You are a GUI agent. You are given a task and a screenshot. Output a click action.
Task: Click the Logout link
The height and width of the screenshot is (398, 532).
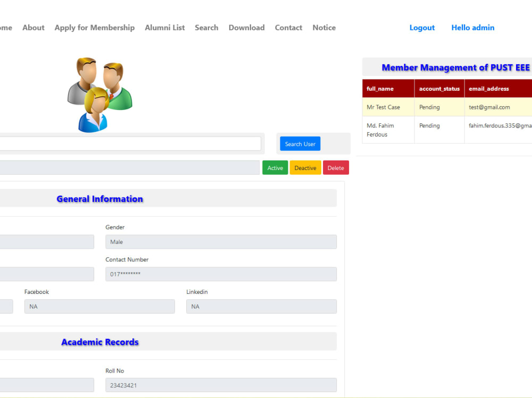(x=422, y=28)
